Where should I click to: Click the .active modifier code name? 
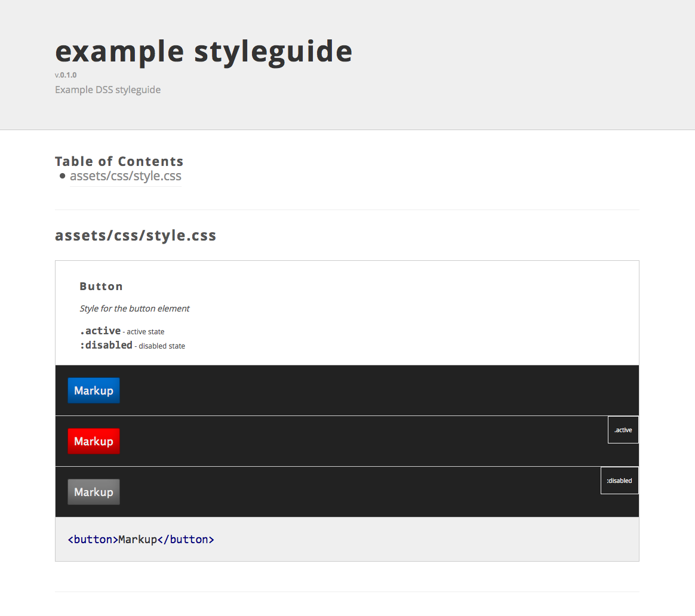tap(100, 331)
